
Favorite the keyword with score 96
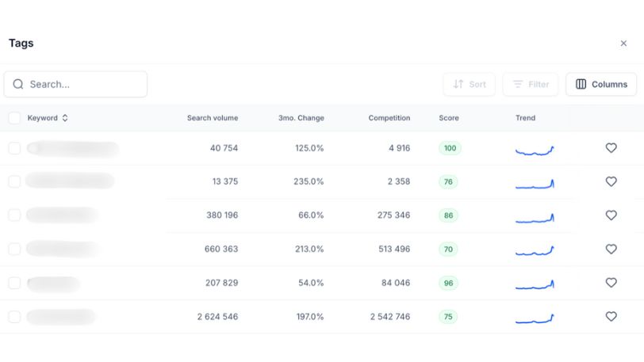coord(611,283)
